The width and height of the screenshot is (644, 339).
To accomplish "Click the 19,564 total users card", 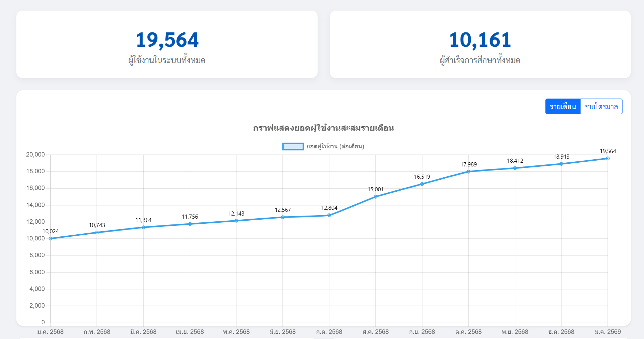I will pos(167,44).
